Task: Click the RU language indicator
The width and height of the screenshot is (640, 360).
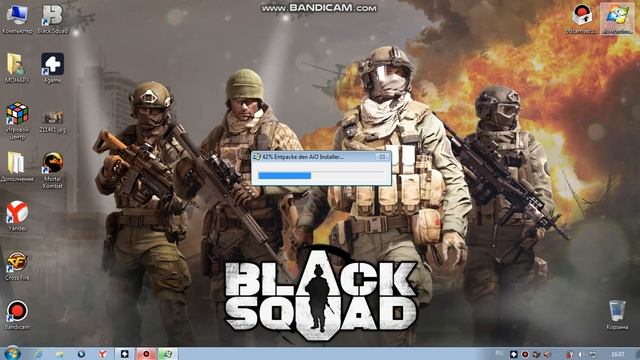Action: click(x=499, y=353)
